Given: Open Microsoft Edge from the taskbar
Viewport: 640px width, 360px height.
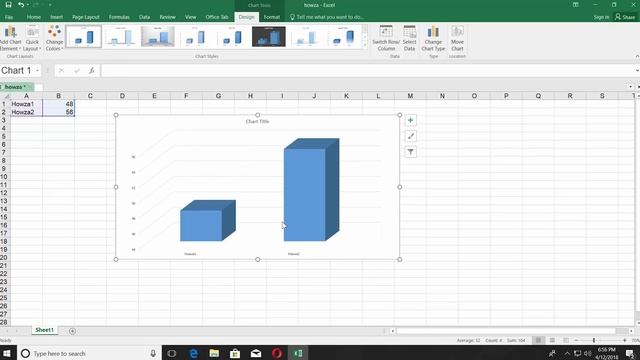Looking at the screenshot, I should (x=193, y=353).
